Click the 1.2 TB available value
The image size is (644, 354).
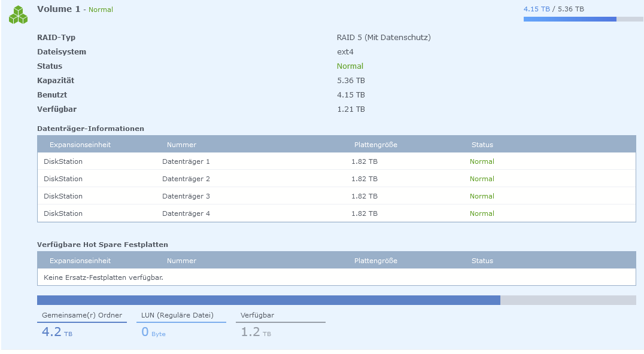point(256,331)
